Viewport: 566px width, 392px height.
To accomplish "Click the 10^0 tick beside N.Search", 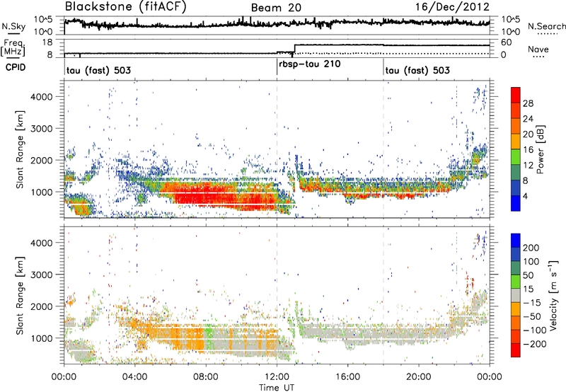I will [511, 32].
